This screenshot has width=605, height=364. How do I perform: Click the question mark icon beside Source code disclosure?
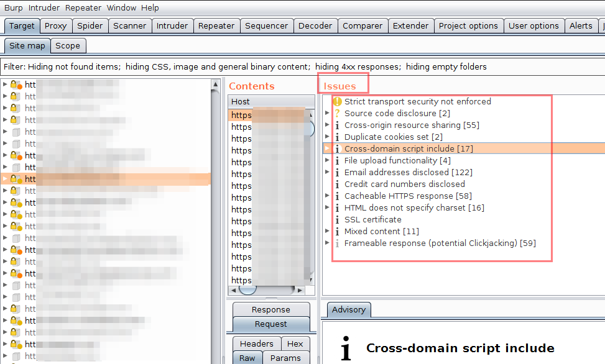[x=337, y=114]
